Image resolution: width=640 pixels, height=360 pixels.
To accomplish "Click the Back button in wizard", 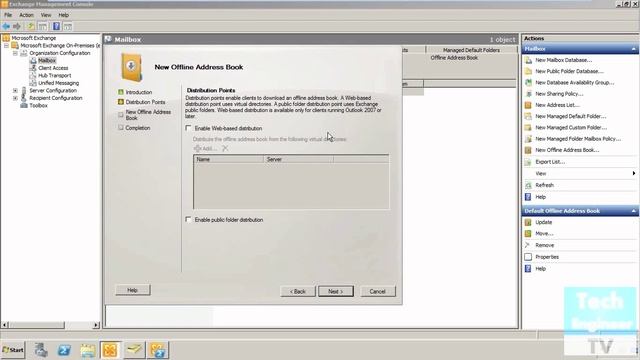I will point(298,291).
